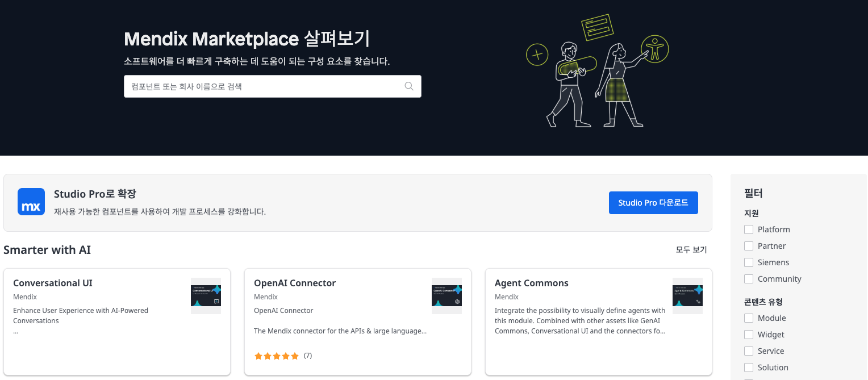Screen dimensions: 868x380
Task: Open the OpenAI Connector card title
Action: click(295, 283)
